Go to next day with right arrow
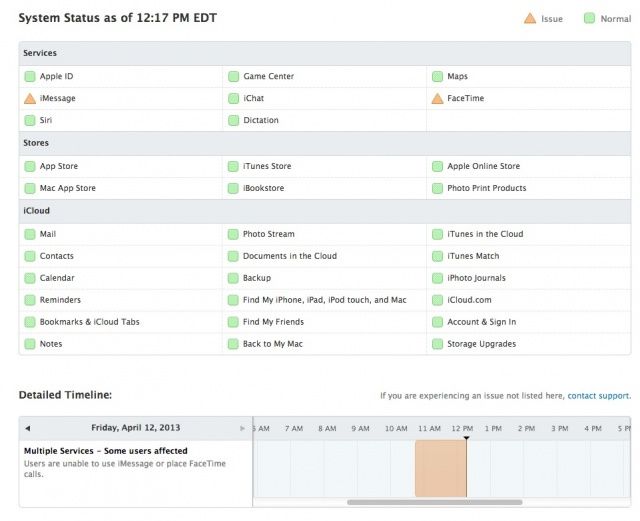Image resolution: width=640 pixels, height=521 pixels. tap(242, 428)
